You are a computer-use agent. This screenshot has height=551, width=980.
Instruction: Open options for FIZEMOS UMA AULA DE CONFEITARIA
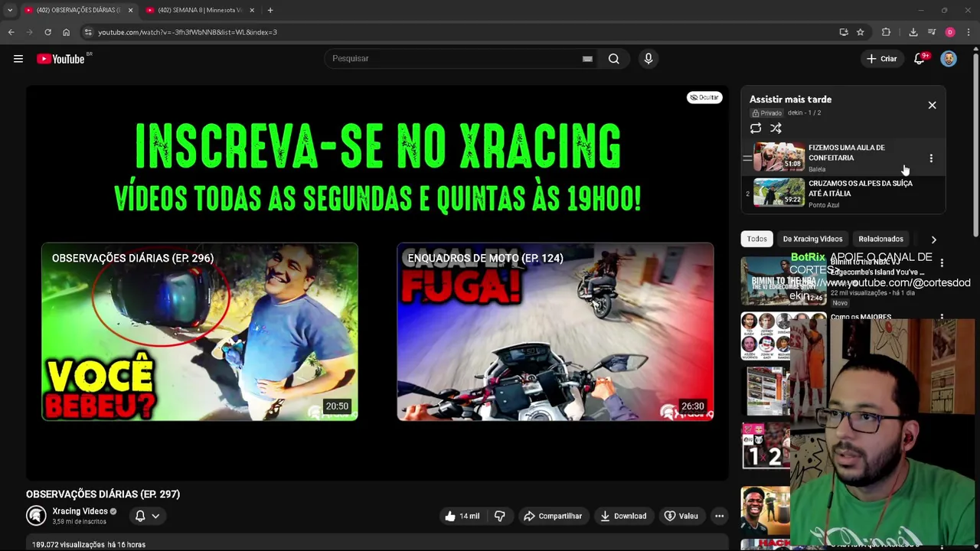(931, 158)
